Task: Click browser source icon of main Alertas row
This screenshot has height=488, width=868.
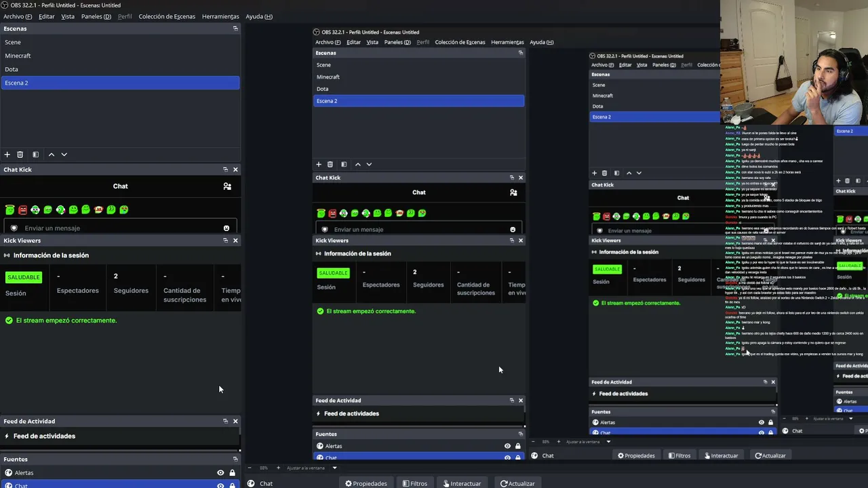Action: tap(9, 473)
